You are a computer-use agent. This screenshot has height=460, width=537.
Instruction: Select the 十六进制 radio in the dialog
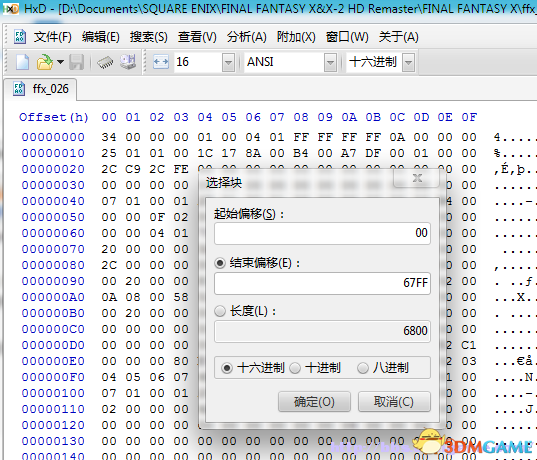tap(227, 368)
